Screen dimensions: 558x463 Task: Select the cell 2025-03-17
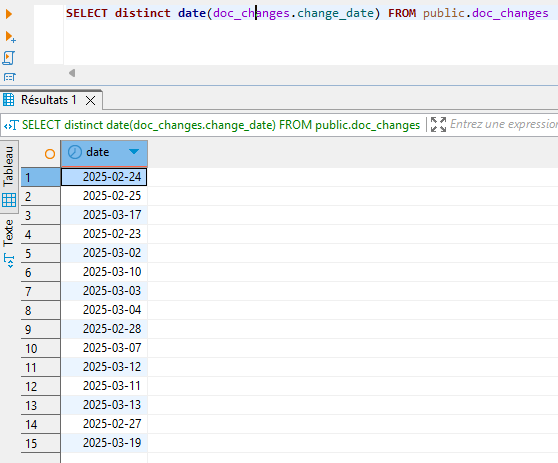tap(104, 215)
